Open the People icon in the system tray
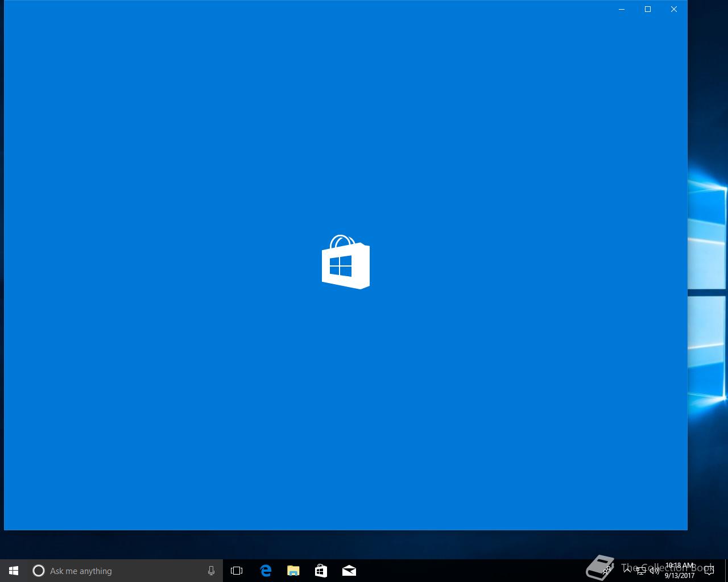 607,570
